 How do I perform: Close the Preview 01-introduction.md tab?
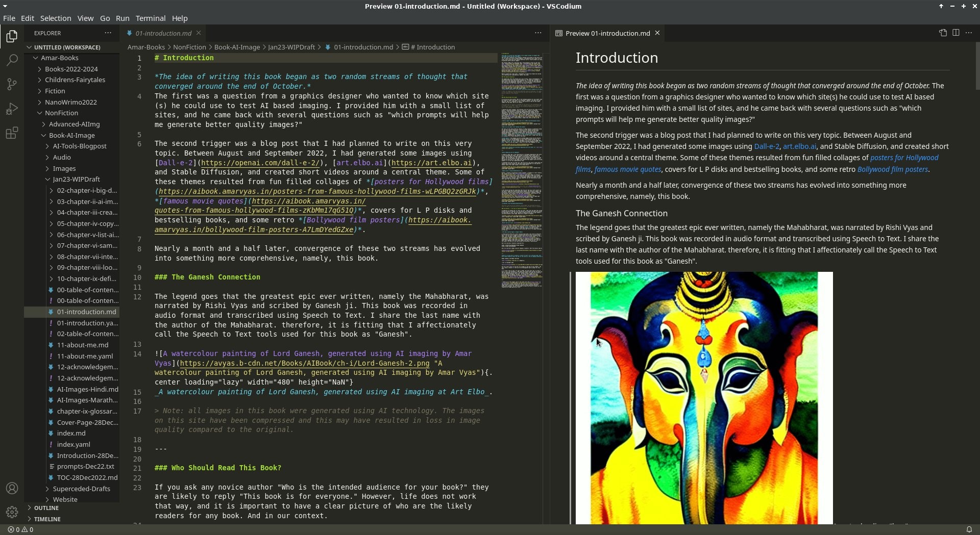(657, 33)
